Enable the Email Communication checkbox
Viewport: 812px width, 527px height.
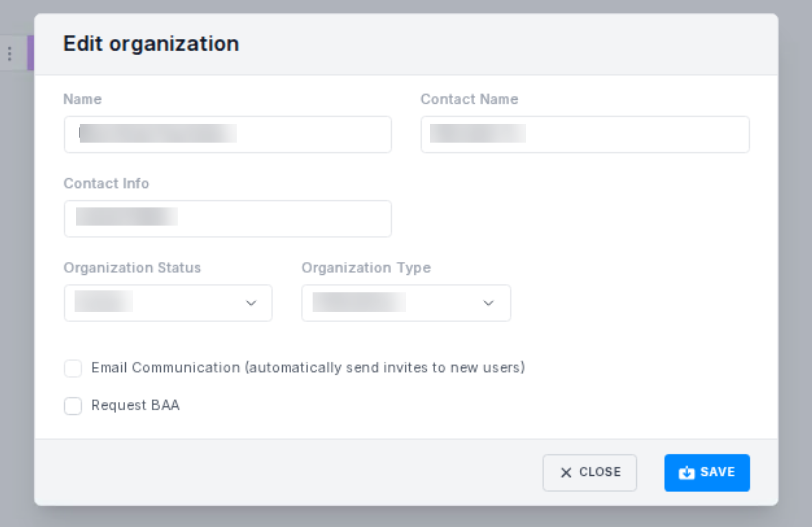point(73,369)
